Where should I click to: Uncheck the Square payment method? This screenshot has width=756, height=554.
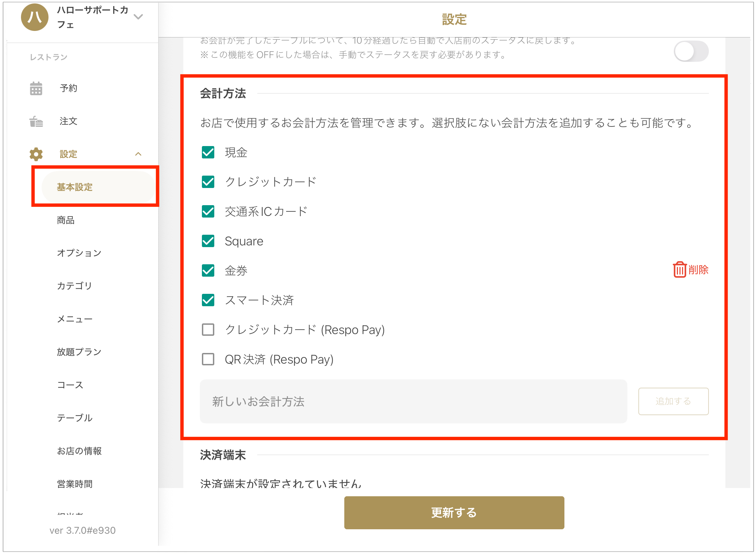pyautogui.click(x=208, y=241)
